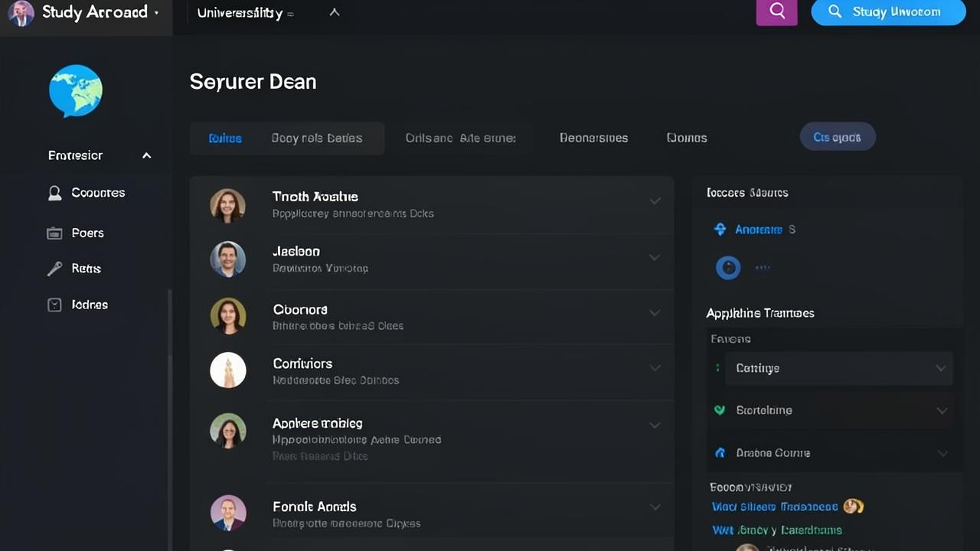Click the Cts ojaots pill button
Viewport: 980px width, 551px height.
coord(838,137)
